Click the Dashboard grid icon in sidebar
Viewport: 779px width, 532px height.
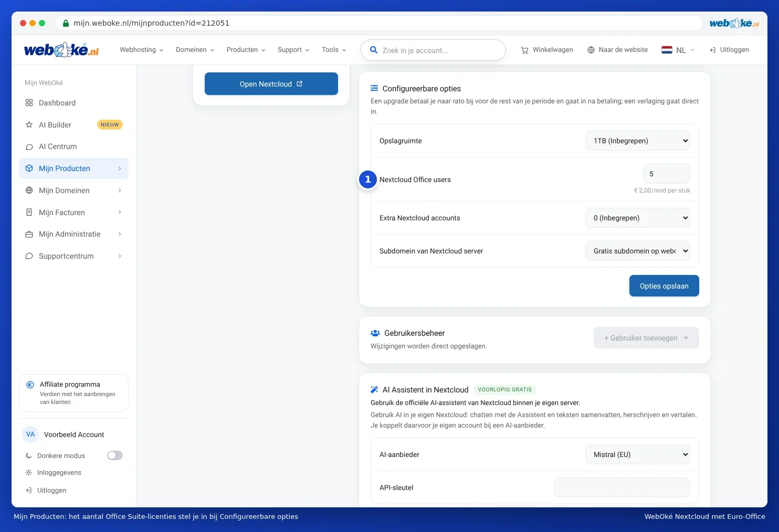pyautogui.click(x=29, y=103)
